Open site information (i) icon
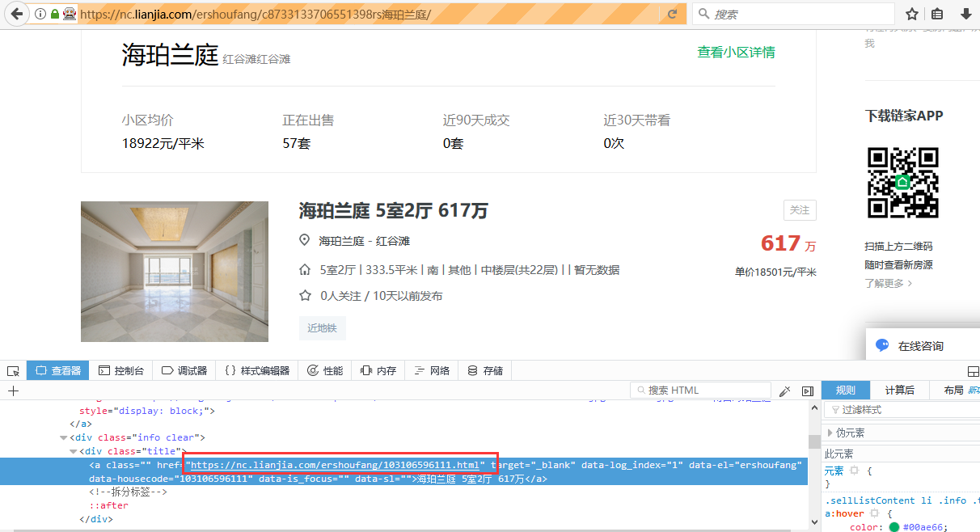 [x=40, y=14]
